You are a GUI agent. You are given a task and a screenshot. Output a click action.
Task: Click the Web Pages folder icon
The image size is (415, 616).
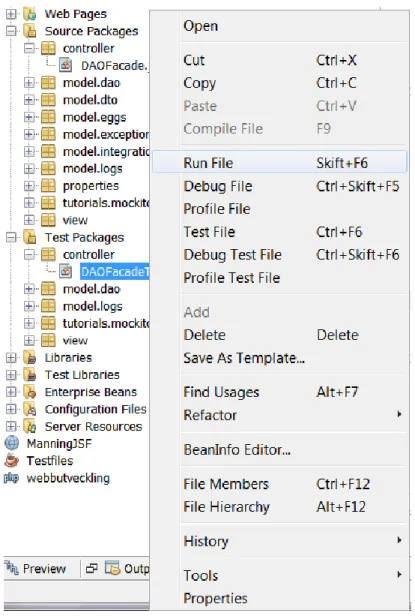pos(29,14)
